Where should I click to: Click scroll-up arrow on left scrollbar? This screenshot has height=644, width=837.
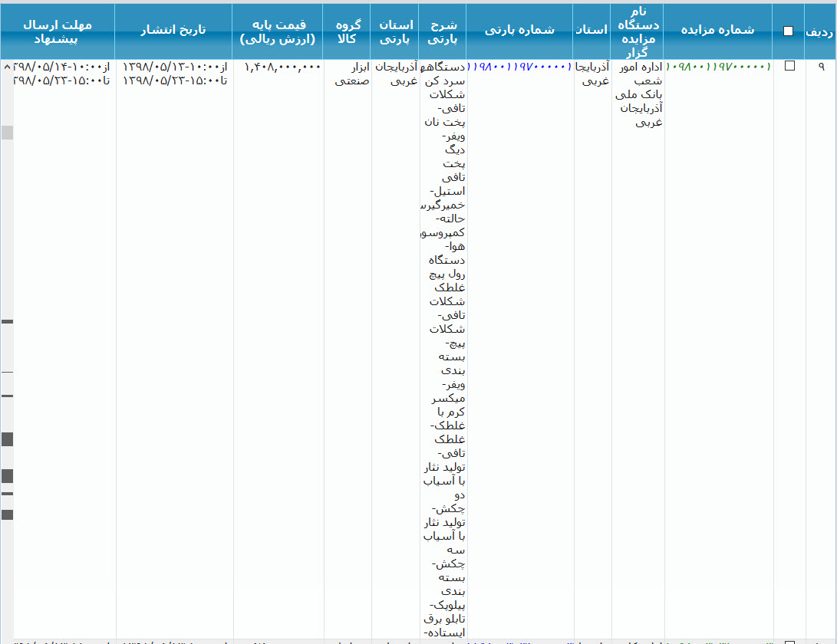click(x=7, y=67)
